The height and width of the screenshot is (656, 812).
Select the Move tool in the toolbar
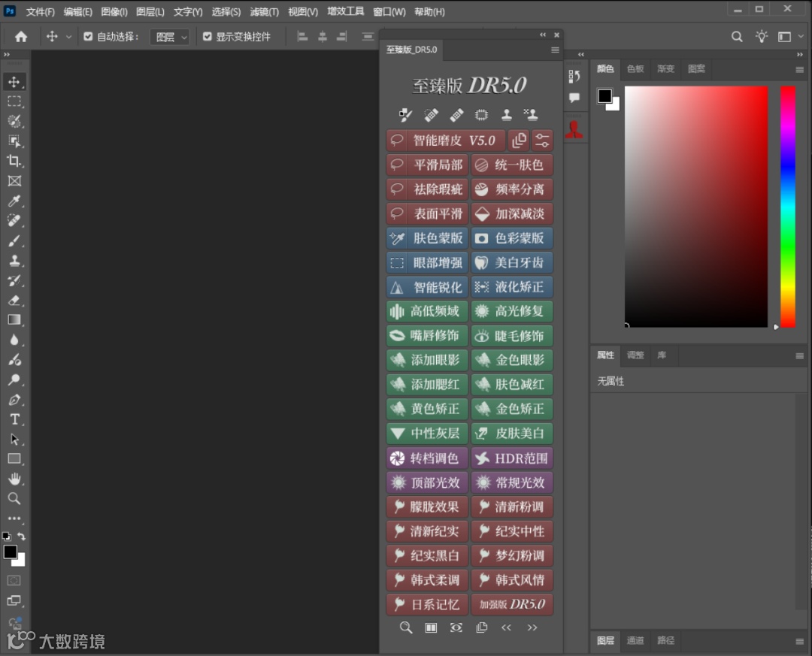click(14, 82)
